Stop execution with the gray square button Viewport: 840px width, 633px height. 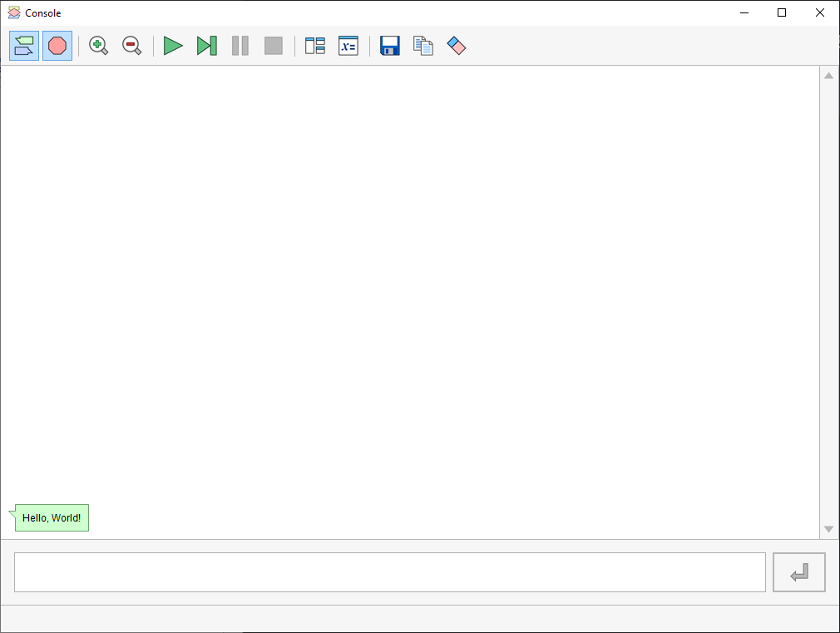click(274, 46)
